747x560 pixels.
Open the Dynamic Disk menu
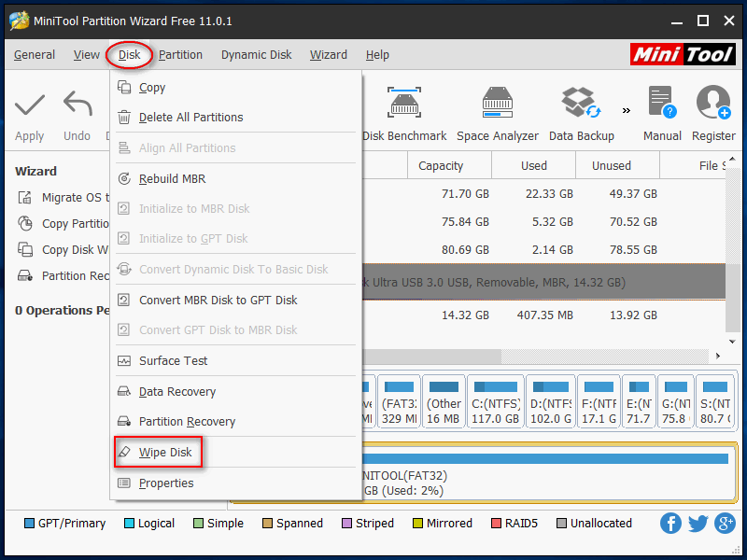pyautogui.click(x=256, y=55)
